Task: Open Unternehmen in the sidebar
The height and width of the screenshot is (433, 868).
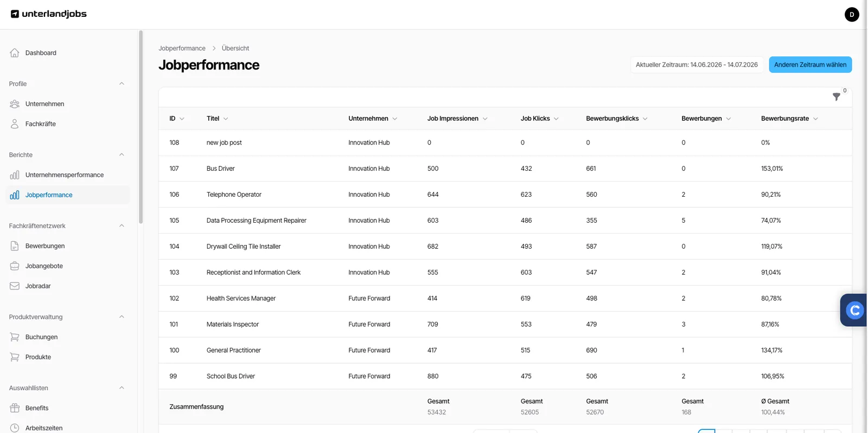Action: click(44, 104)
